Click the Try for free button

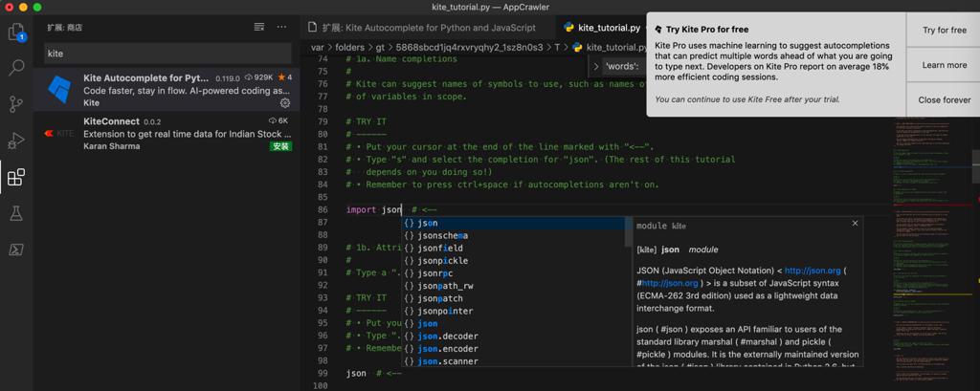coord(944,31)
